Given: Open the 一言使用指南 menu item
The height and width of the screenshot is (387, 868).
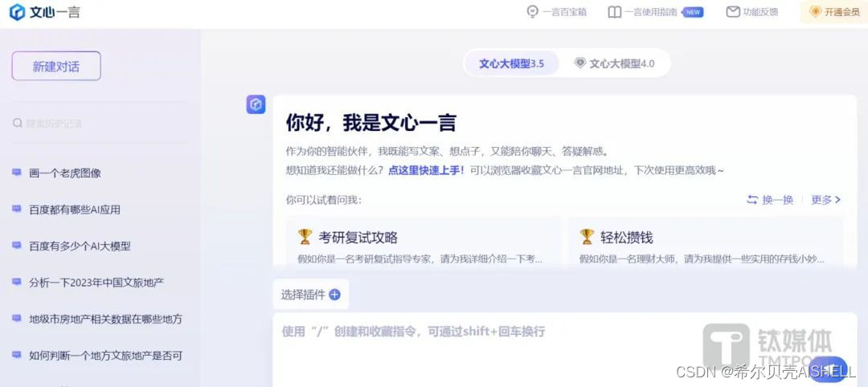Looking at the screenshot, I should click(656, 12).
